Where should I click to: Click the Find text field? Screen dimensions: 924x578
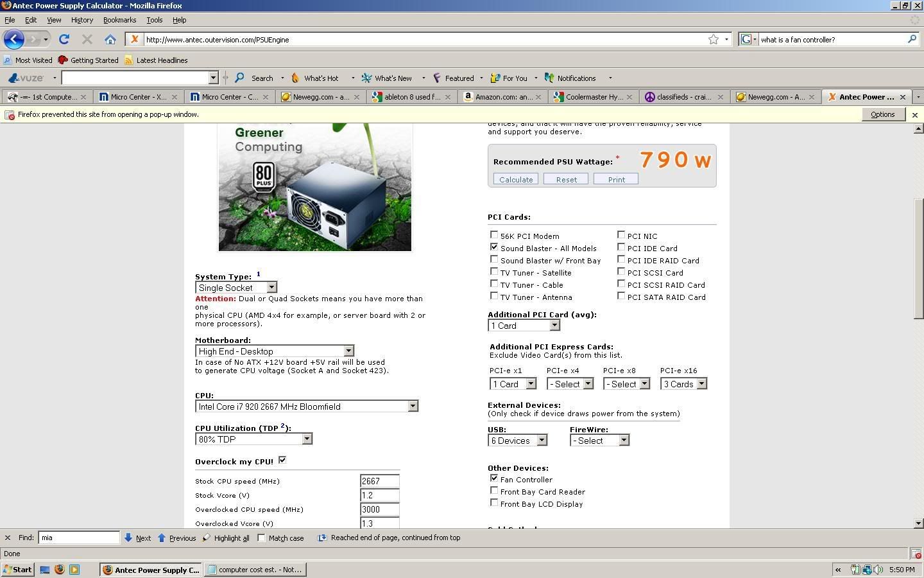coord(79,538)
